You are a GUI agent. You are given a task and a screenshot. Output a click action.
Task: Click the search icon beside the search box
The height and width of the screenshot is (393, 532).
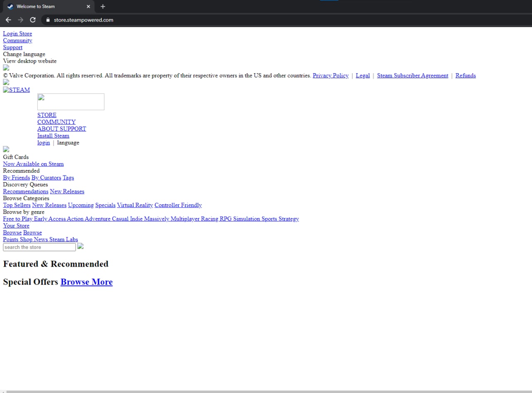click(81, 246)
